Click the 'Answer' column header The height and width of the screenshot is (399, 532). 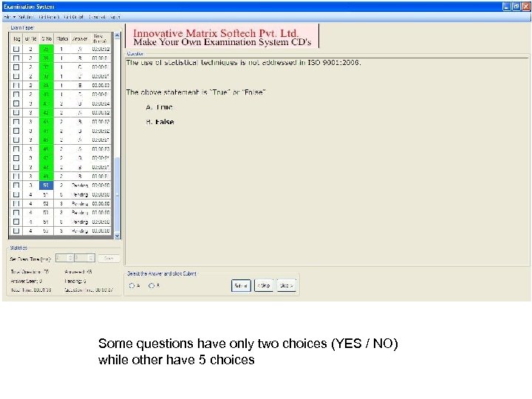[x=80, y=38]
